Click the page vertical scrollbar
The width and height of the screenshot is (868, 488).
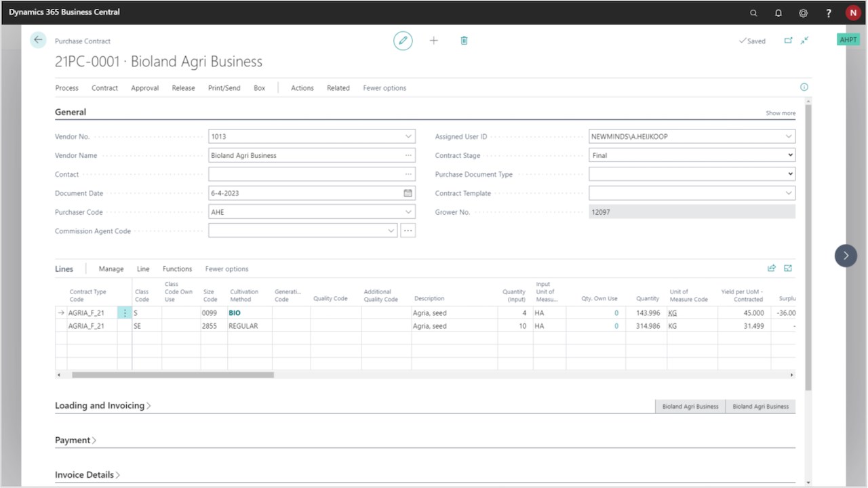pyautogui.click(x=808, y=247)
